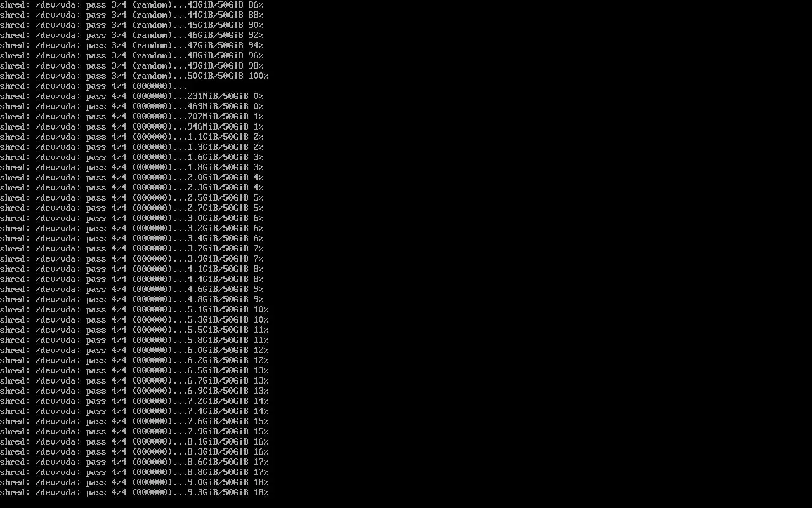
Task: Select the 3.0GiB/50GiB 6% output line
Action: (x=132, y=218)
